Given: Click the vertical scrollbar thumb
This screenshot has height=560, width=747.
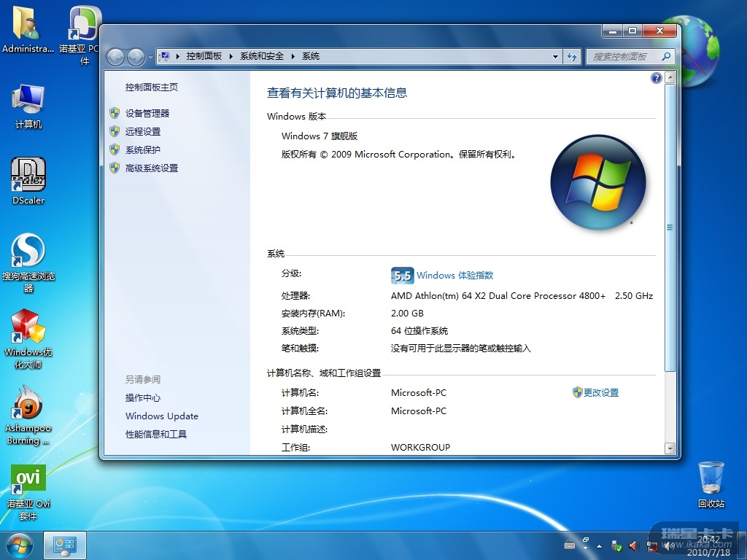Looking at the screenshot, I should coord(670,227).
